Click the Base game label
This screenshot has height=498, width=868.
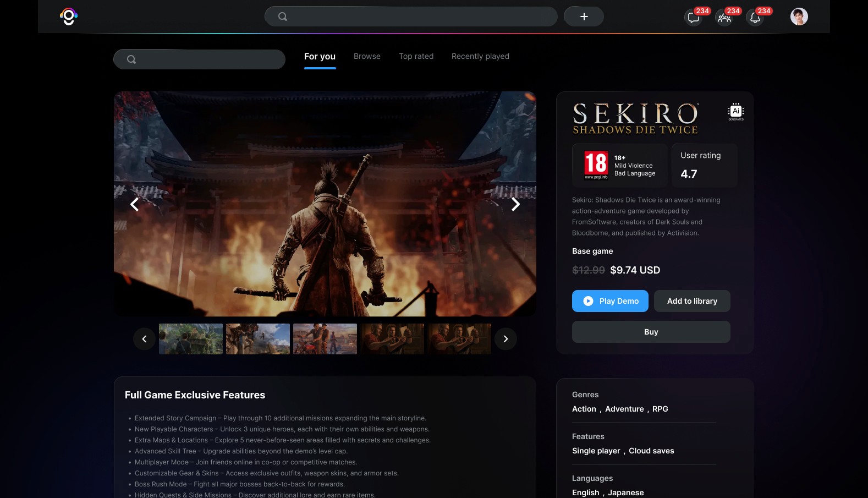pos(592,251)
